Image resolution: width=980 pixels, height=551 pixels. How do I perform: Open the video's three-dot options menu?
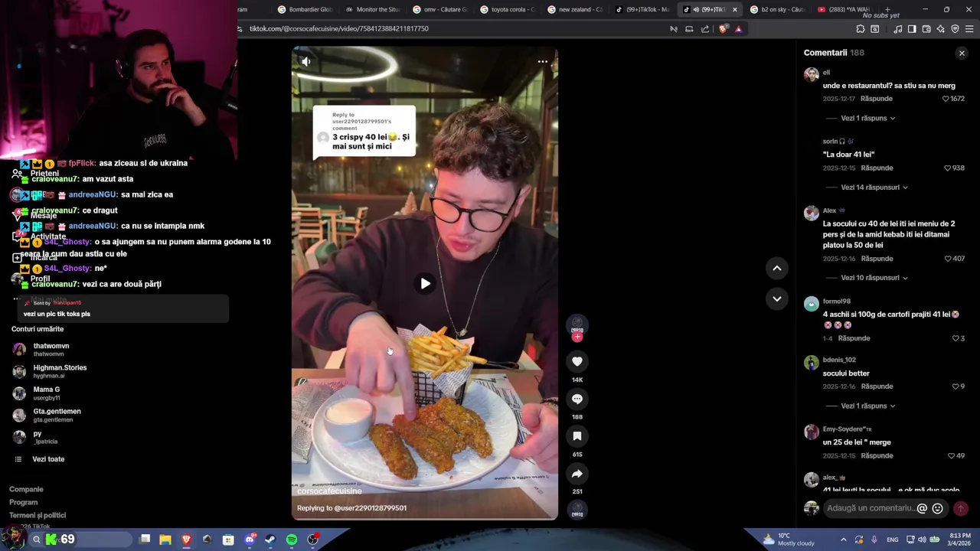point(542,61)
